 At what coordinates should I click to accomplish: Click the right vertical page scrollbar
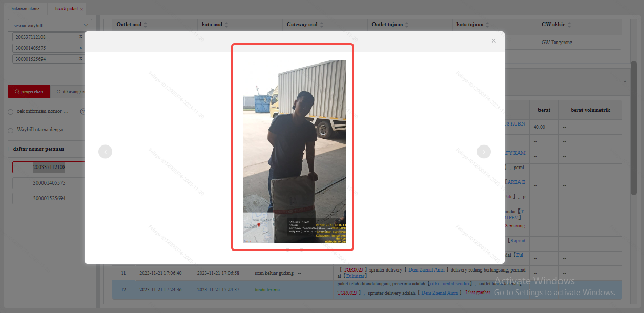(x=634, y=128)
